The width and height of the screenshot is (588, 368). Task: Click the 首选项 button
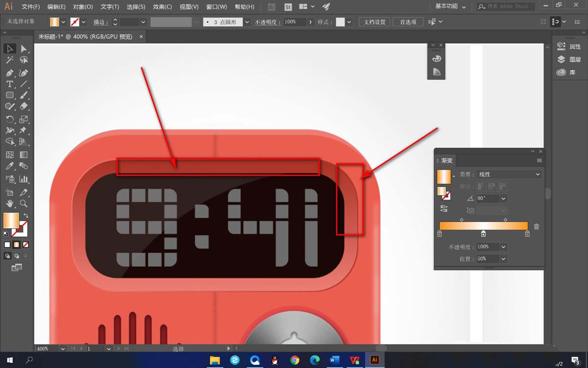tap(408, 22)
